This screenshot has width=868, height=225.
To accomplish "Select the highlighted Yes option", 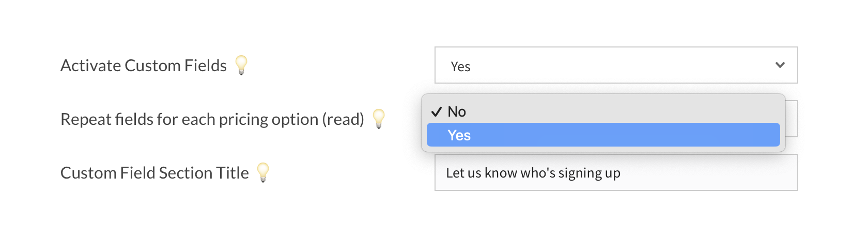I will click(x=603, y=135).
